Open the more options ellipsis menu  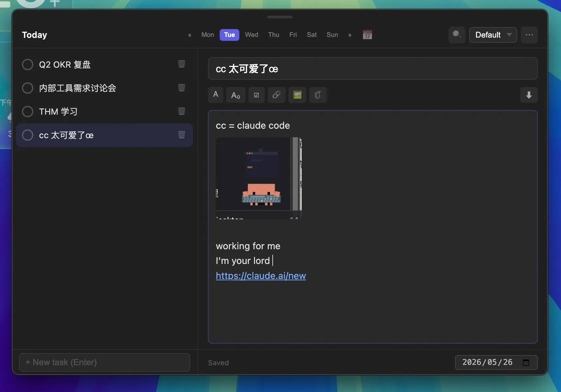529,35
